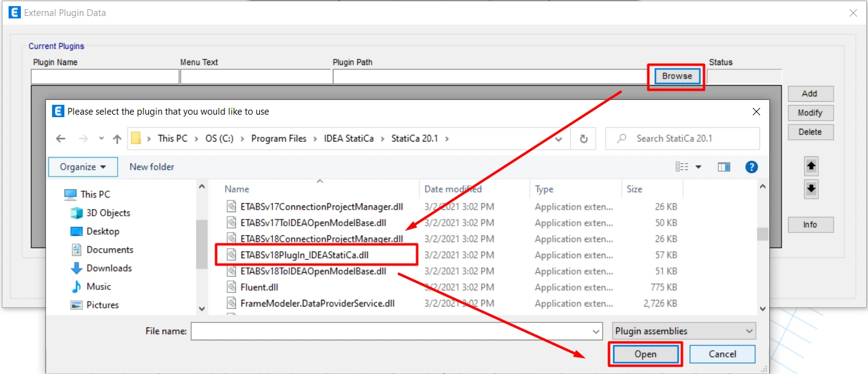Image resolution: width=868 pixels, height=374 pixels.
Task: Click the Browse button for plugin path
Action: tap(677, 76)
